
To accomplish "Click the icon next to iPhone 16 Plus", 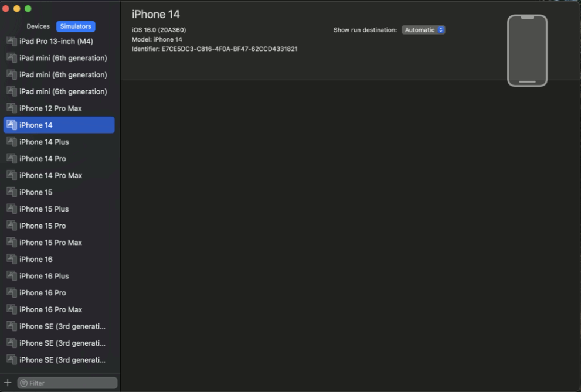I will tap(12, 276).
